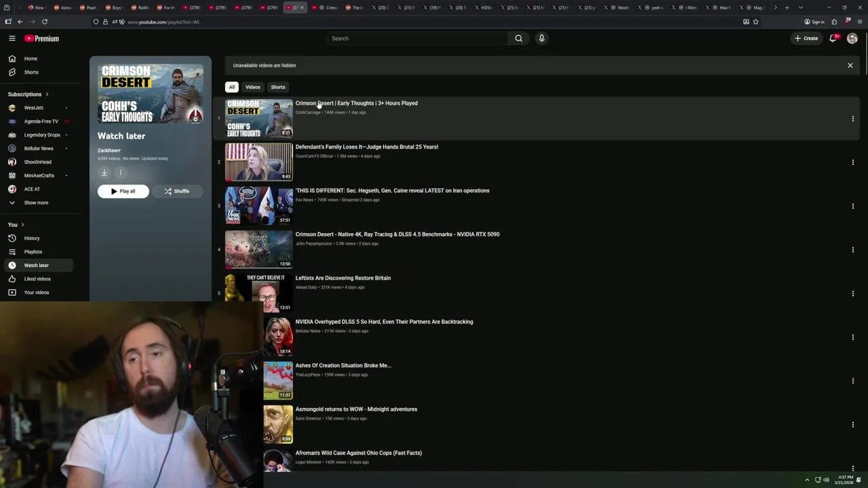The height and width of the screenshot is (488, 868).
Task: Open Crimson Desert Early Thoughts video title
Action: click(357, 104)
